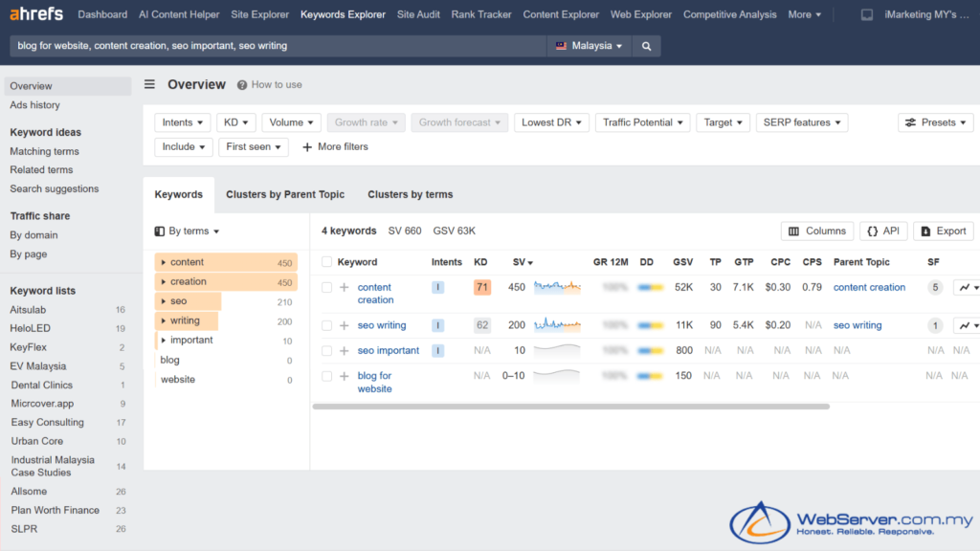Click intent badge for seo important
Image resolution: width=980 pixels, height=551 pixels.
[x=437, y=351]
